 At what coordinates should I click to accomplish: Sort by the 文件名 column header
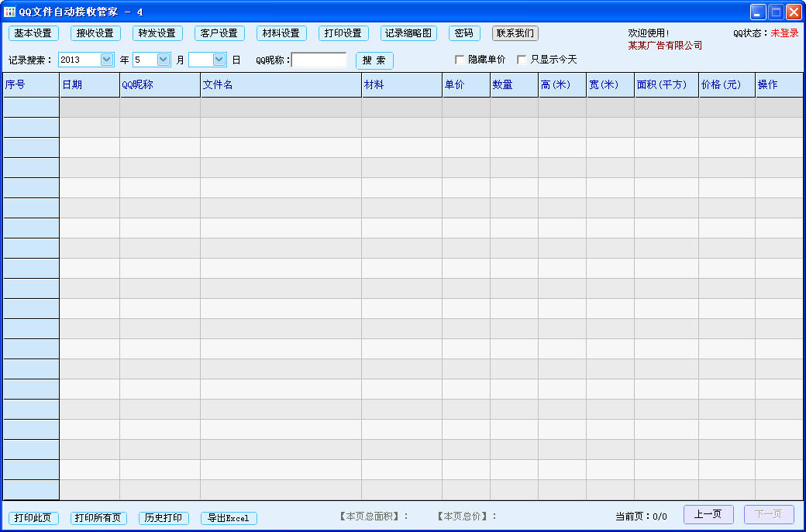(281, 85)
